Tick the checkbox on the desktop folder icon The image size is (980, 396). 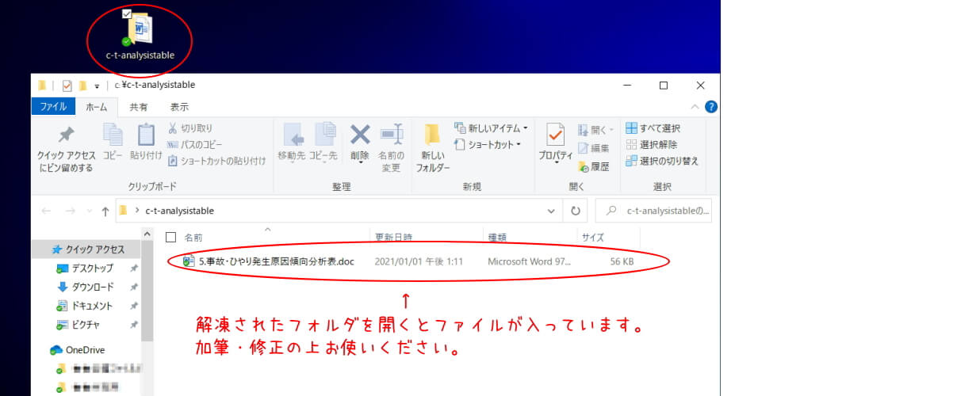[x=127, y=13]
